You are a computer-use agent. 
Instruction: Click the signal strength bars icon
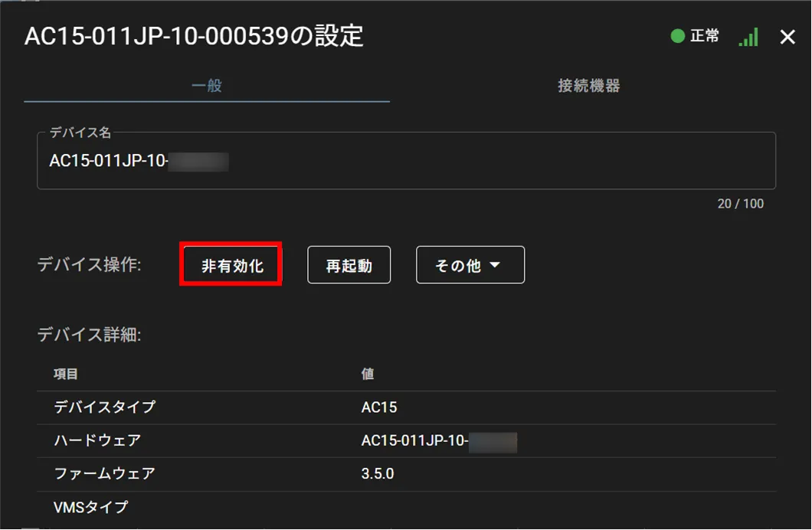click(748, 37)
